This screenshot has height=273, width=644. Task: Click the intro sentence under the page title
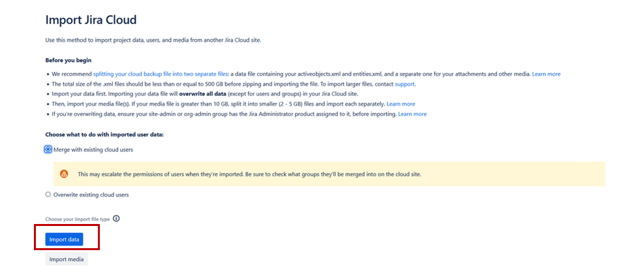[153, 40]
